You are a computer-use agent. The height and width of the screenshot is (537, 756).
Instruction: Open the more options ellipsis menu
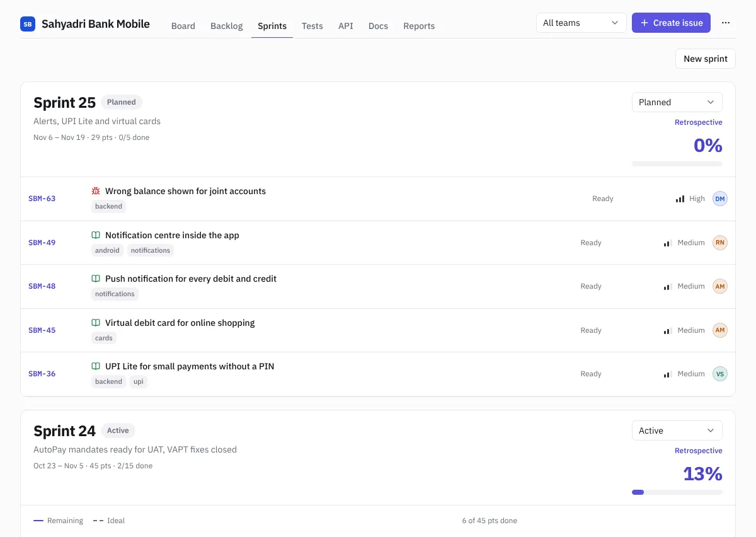tap(726, 23)
